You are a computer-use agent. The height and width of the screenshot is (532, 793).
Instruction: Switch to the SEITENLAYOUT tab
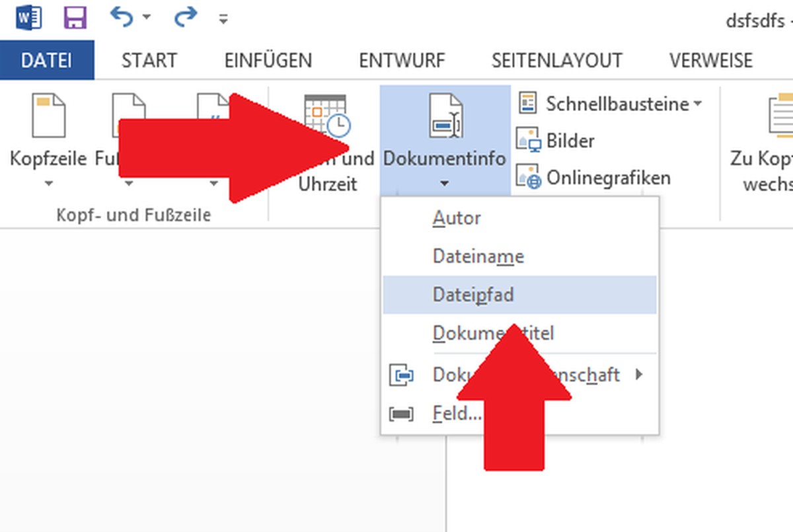click(x=556, y=61)
